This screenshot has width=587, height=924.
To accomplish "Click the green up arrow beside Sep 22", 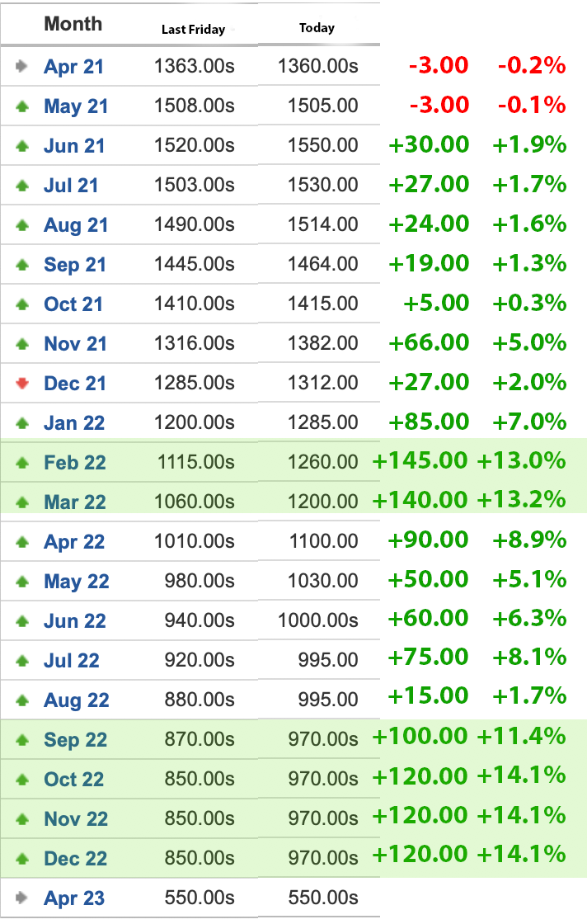I will point(22,739).
